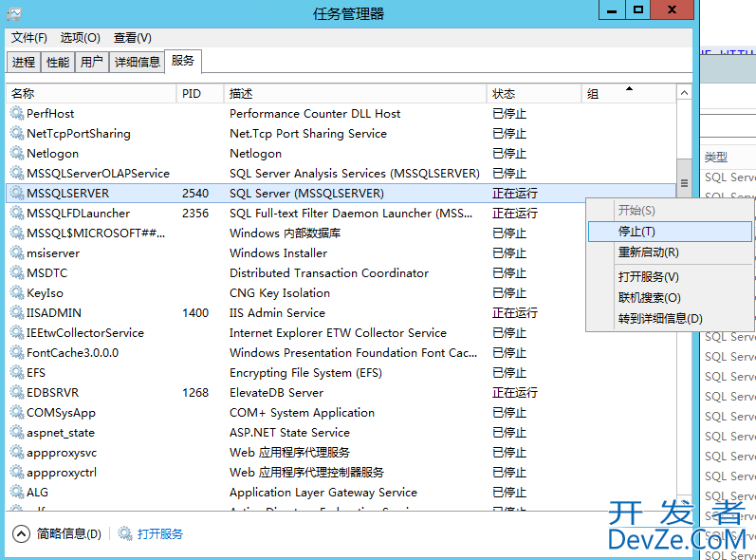Click the gear icon beside msiserver
Screen dimensions: 756x560
pyautogui.click(x=17, y=252)
